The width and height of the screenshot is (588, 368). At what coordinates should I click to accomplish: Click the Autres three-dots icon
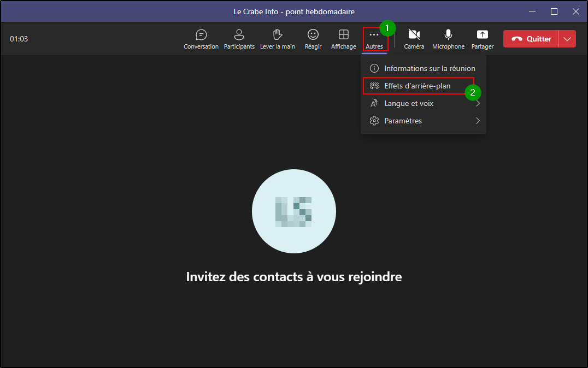click(x=374, y=35)
